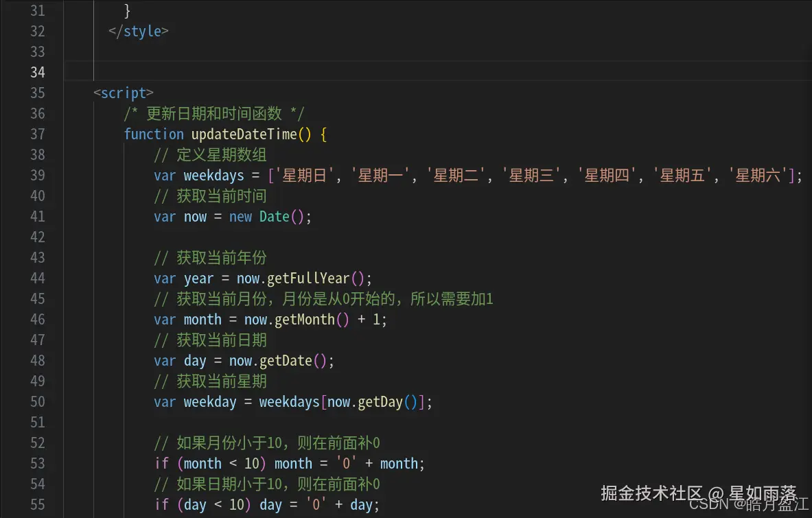Click the string '星期日' in the array

(305, 176)
